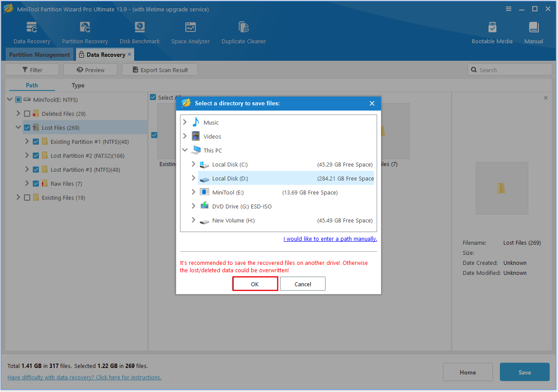Select the Videos row in dialog
The width and height of the screenshot is (558, 392).
278,136
